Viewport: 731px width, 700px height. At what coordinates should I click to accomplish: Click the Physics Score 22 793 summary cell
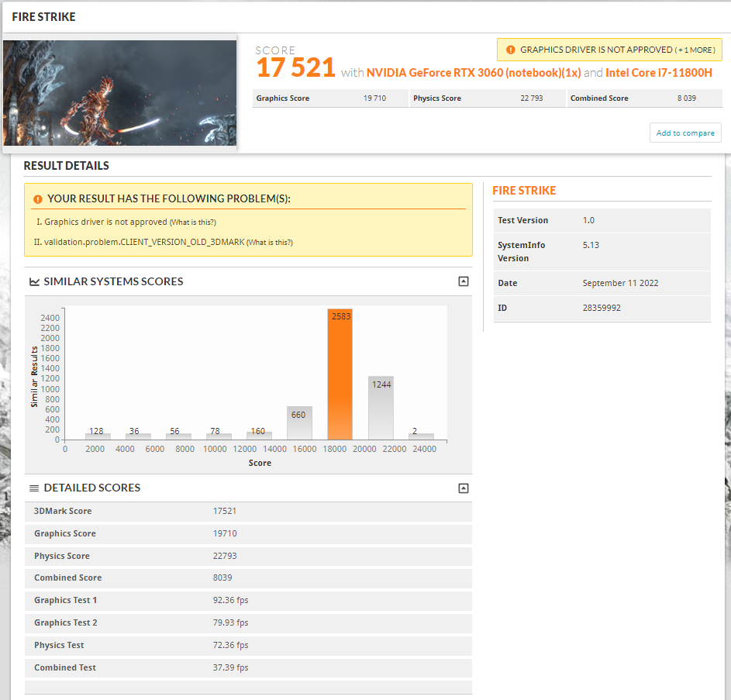coord(488,98)
